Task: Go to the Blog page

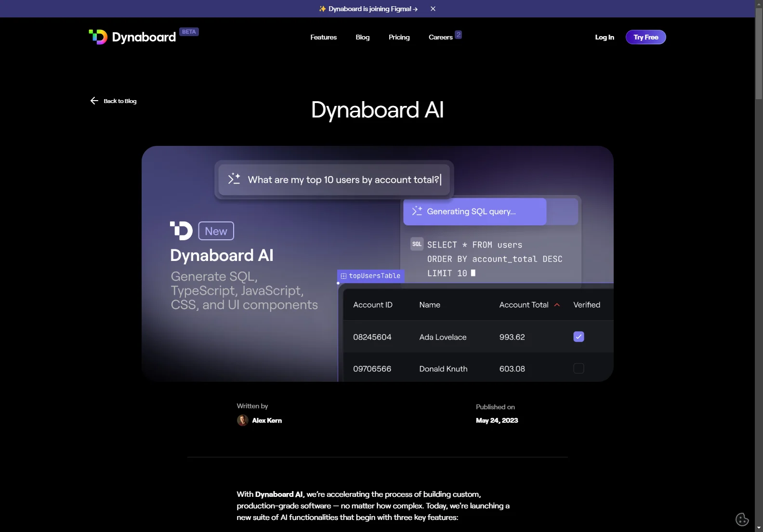Action: pyautogui.click(x=362, y=37)
